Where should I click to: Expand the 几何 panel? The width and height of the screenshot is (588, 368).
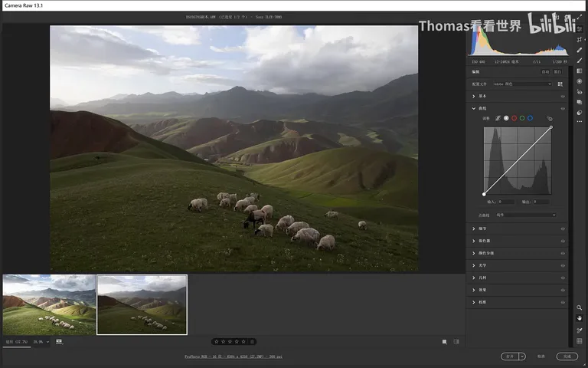click(x=474, y=278)
